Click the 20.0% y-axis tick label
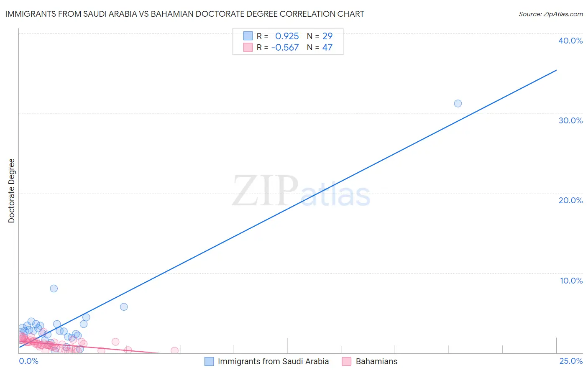 tap(570, 200)
